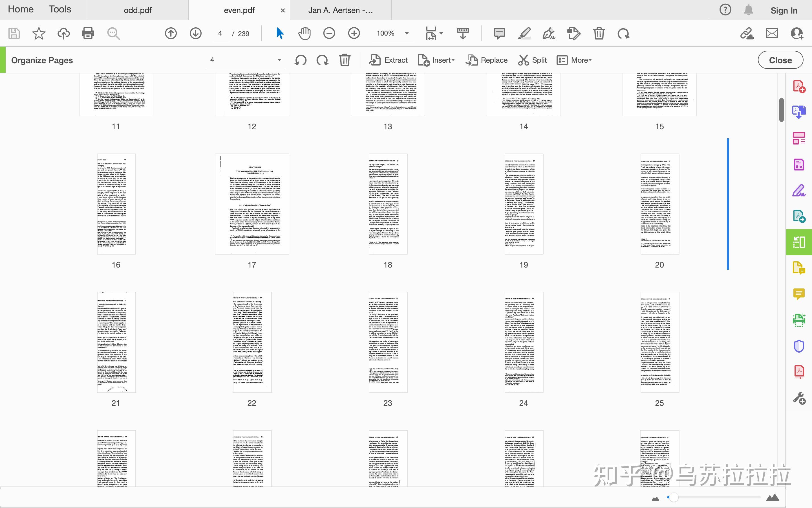
Task: Open the Organize Pages sidebar tool
Action: [x=799, y=242]
